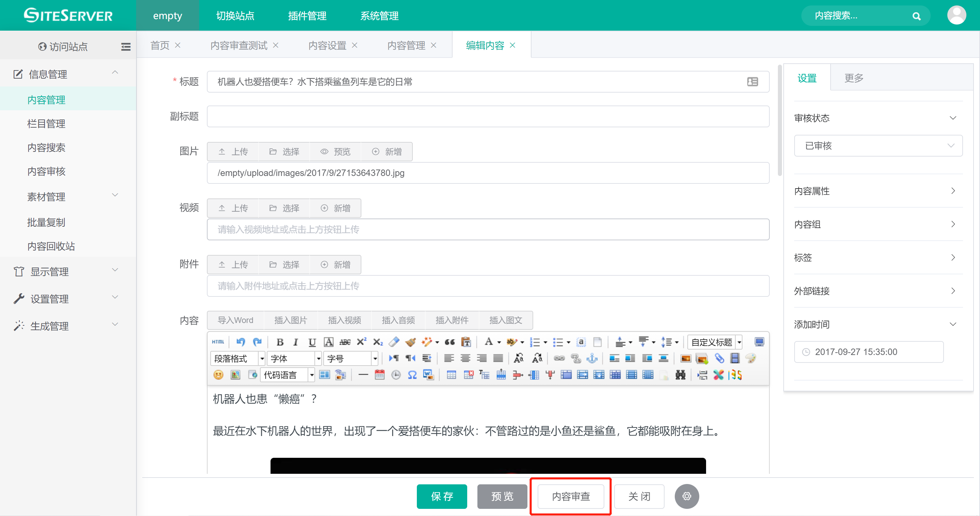Click the 内容审查 button
The height and width of the screenshot is (516, 980).
coord(571,496)
